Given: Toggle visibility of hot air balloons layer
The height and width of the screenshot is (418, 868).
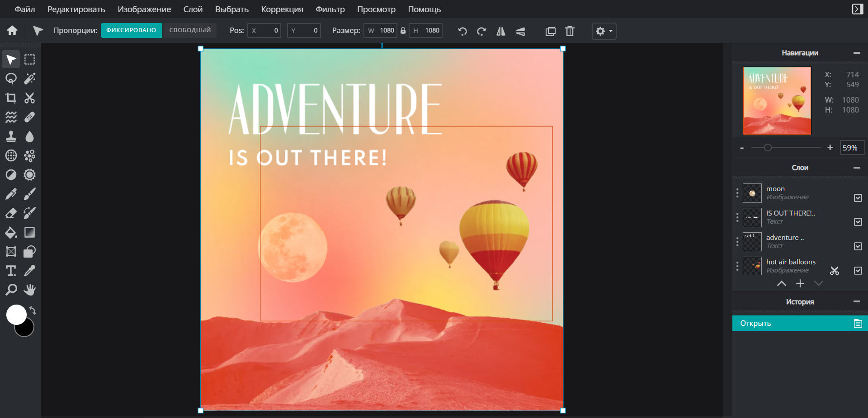Looking at the screenshot, I should [x=858, y=271].
